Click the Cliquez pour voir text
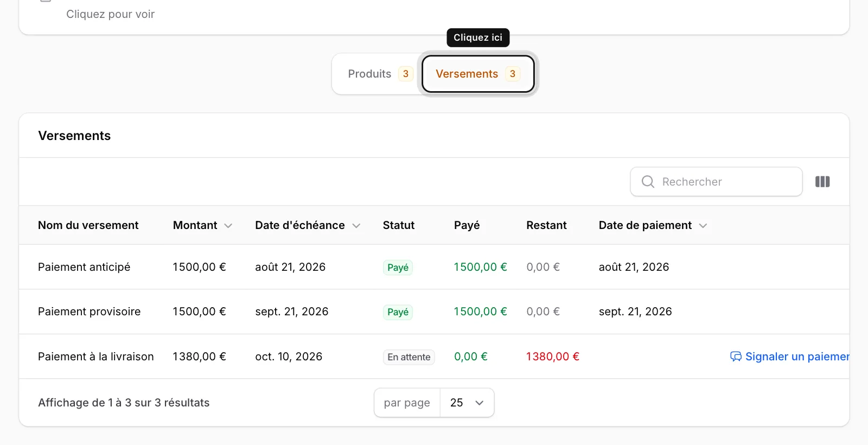This screenshot has height=445, width=868. 110,14
